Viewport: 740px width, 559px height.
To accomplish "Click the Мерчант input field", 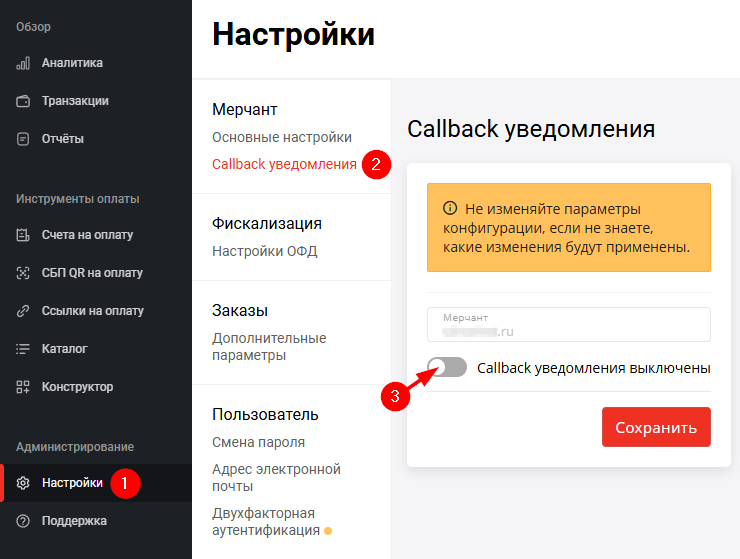I will click(569, 324).
